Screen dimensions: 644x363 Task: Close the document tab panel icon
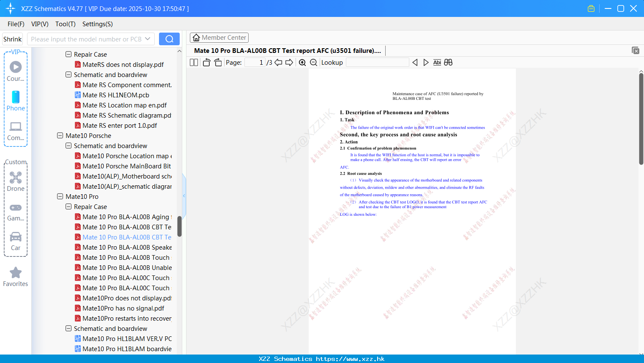pyautogui.click(x=635, y=50)
